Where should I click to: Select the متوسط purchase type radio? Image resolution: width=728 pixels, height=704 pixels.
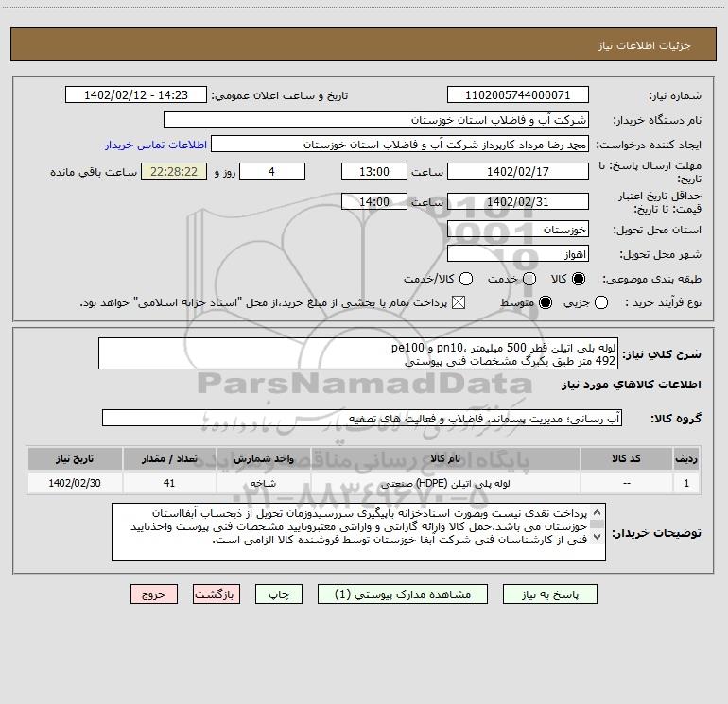tap(546, 302)
